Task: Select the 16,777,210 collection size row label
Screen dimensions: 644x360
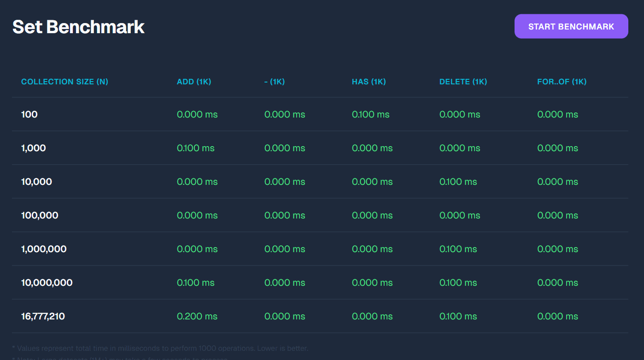Action: (43, 316)
